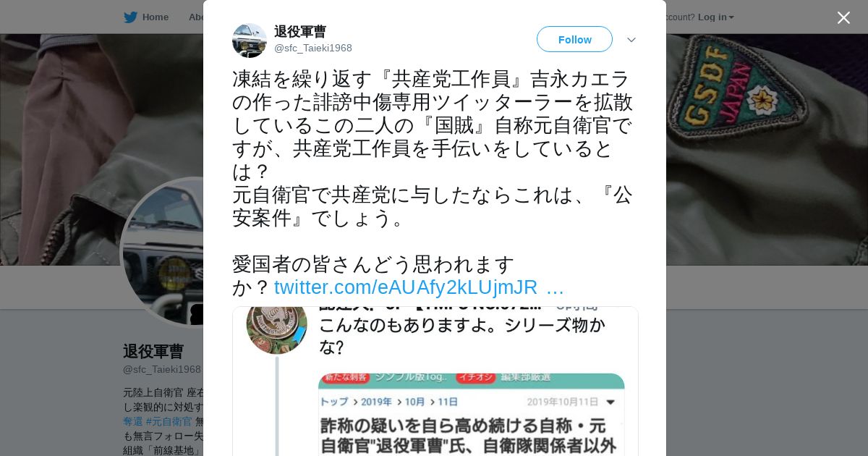Select the 新たな刺客 red tag in screenshot
This screenshot has height=456, width=868.
[346, 378]
